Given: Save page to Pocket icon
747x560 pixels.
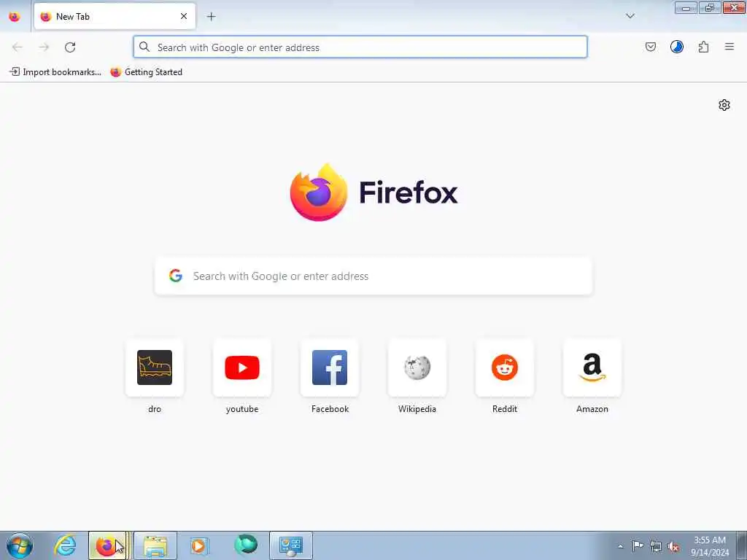Looking at the screenshot, I should (650, 47).
